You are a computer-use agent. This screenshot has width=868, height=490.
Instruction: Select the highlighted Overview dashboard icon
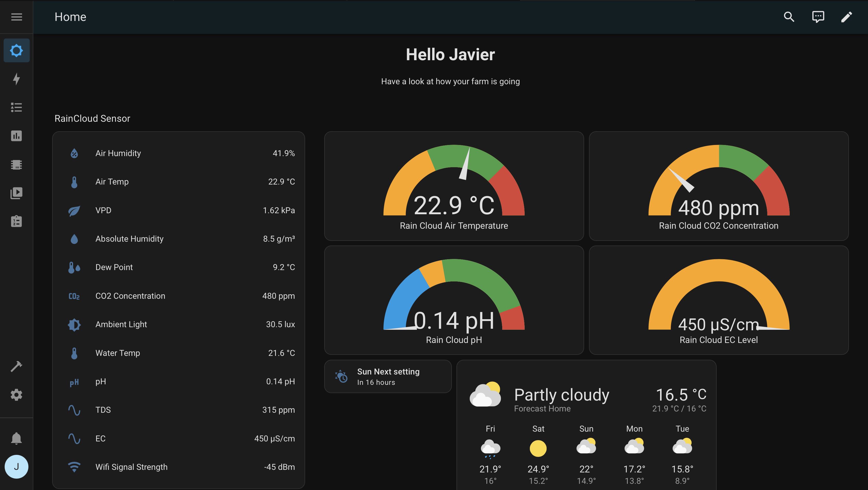[x=16, y=50]
